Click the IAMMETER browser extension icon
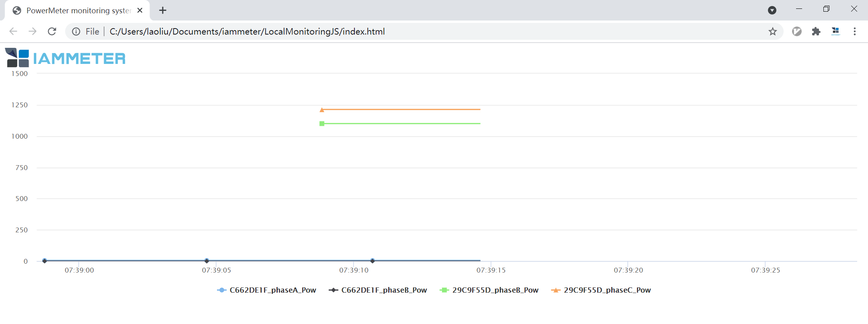Viewport: 868px width, 324px height. pos(835,31)
